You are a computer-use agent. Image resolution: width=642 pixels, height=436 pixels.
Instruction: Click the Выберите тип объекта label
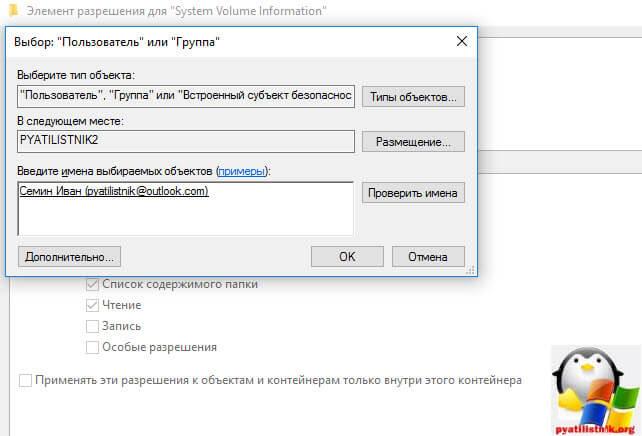[76, 75]
